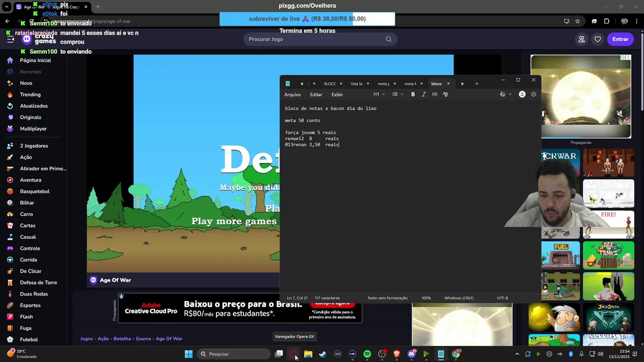Open Trending category in sidebar
The width and height of the screenshot is (644, 362).
30,95
